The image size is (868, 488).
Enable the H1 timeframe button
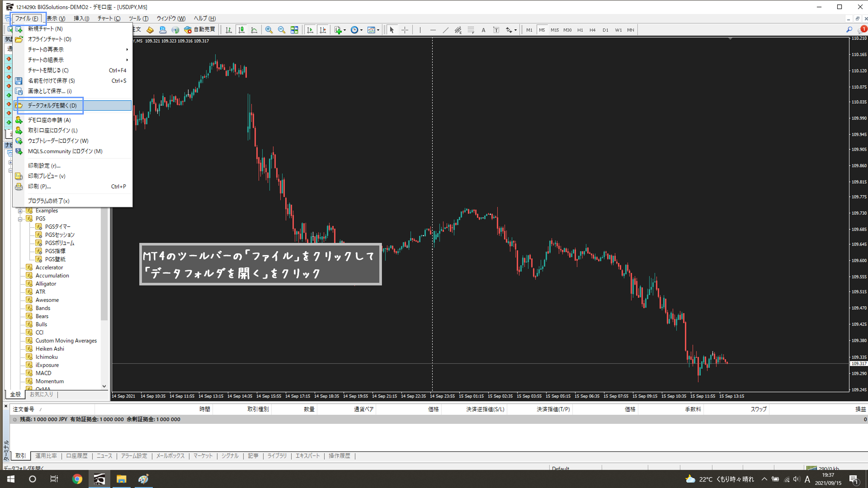(580, 30)
